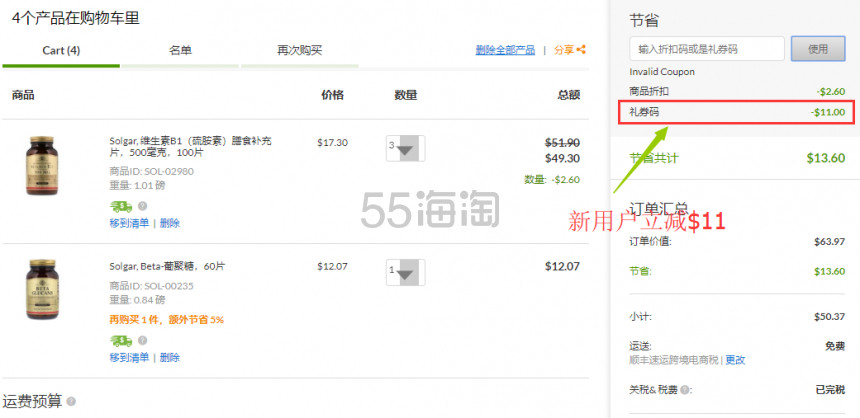Click the help icon beside Solgar B1 shipping truck
The height and width of the screenshot is (418, 860).
143,206
